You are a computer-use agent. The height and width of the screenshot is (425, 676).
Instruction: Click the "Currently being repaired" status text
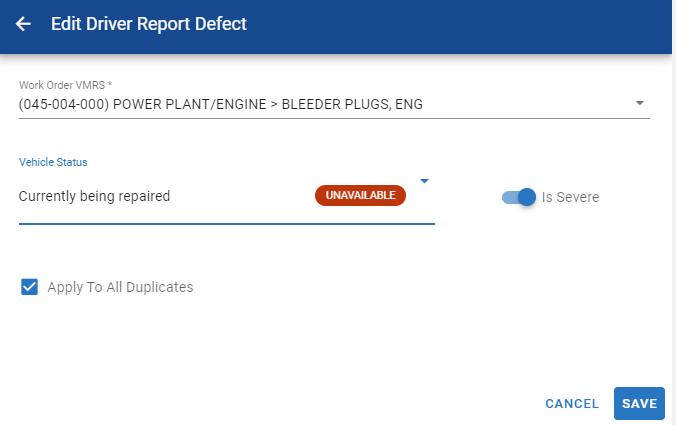pyautogui.click(x=95, y=196)
